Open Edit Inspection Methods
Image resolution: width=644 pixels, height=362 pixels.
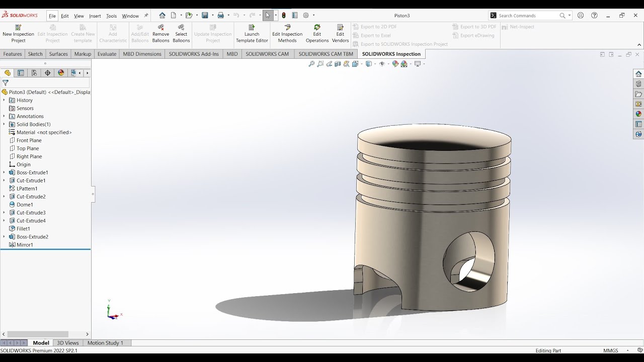287,34
